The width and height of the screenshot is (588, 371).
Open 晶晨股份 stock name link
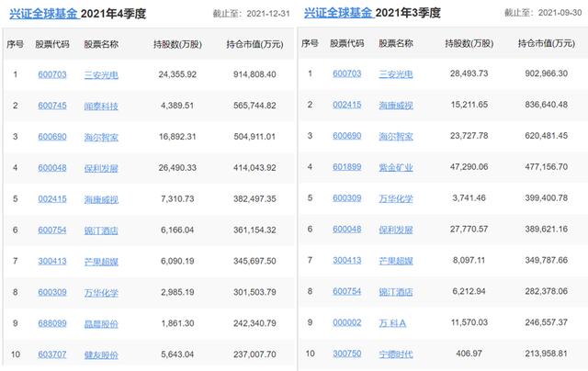point(101,324)
